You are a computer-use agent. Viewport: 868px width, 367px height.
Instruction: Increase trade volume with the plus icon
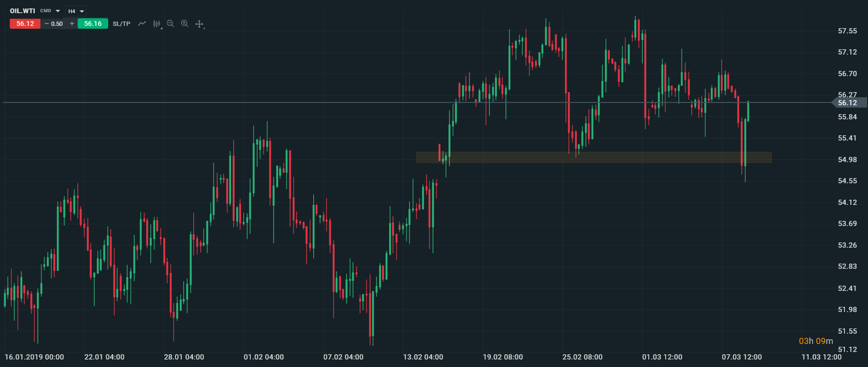coord(72,23)
